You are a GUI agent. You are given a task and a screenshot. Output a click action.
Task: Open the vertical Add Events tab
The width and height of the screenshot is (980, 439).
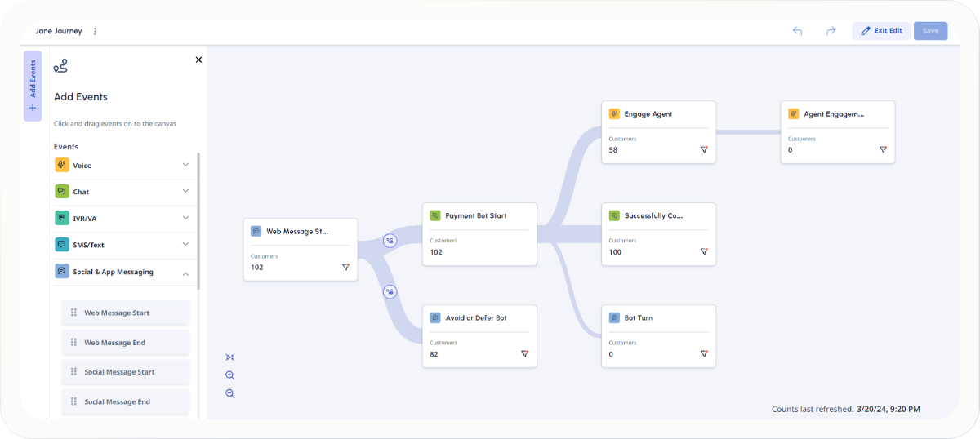(x=33, y=86)
